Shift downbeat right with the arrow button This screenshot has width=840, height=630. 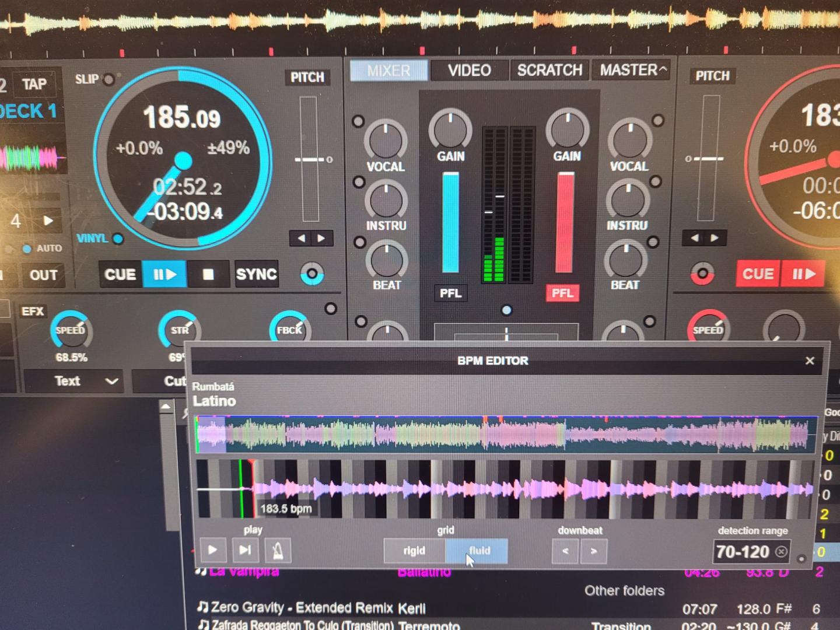594,551
